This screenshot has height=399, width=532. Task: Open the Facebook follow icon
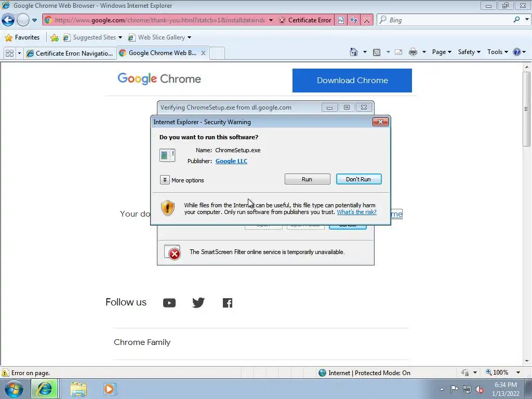pyautogui.click(x=228, y=303)
